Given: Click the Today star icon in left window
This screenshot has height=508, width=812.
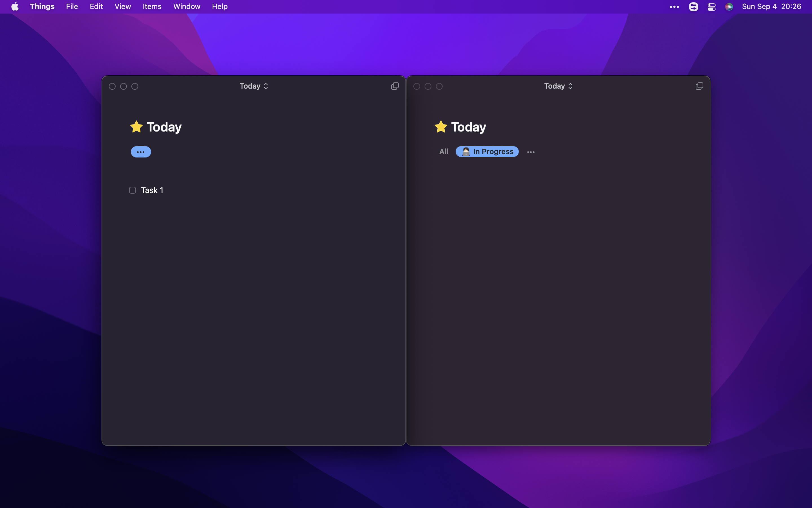Looking at the screenshot, I should pos(136,127).
